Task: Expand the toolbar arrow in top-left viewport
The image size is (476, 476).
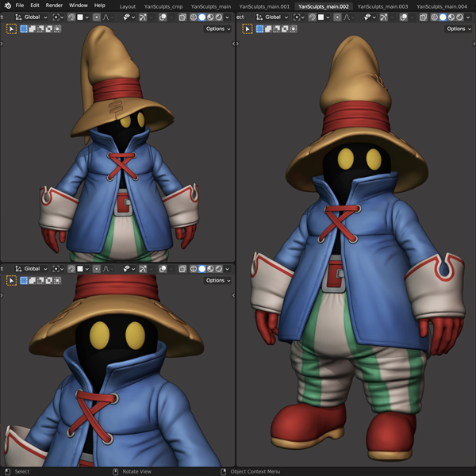Action: pyautogui.click(x=2, y=44)
